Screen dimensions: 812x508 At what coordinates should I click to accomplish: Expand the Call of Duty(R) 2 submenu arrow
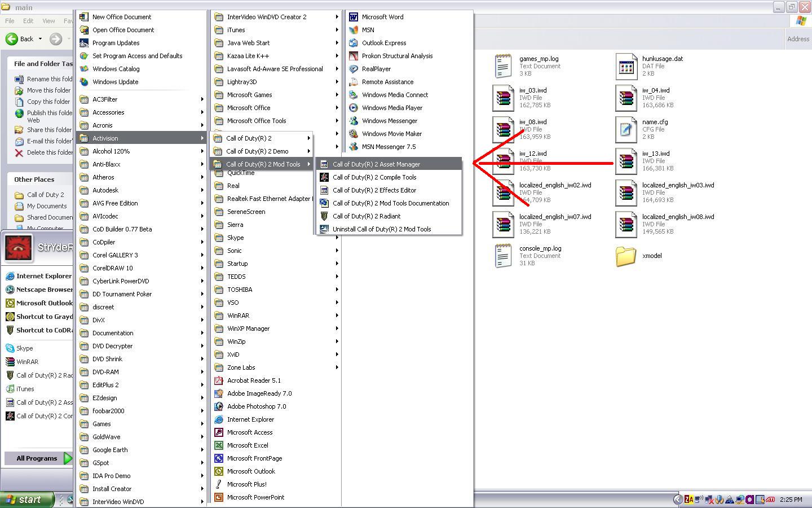click(308, 138)
